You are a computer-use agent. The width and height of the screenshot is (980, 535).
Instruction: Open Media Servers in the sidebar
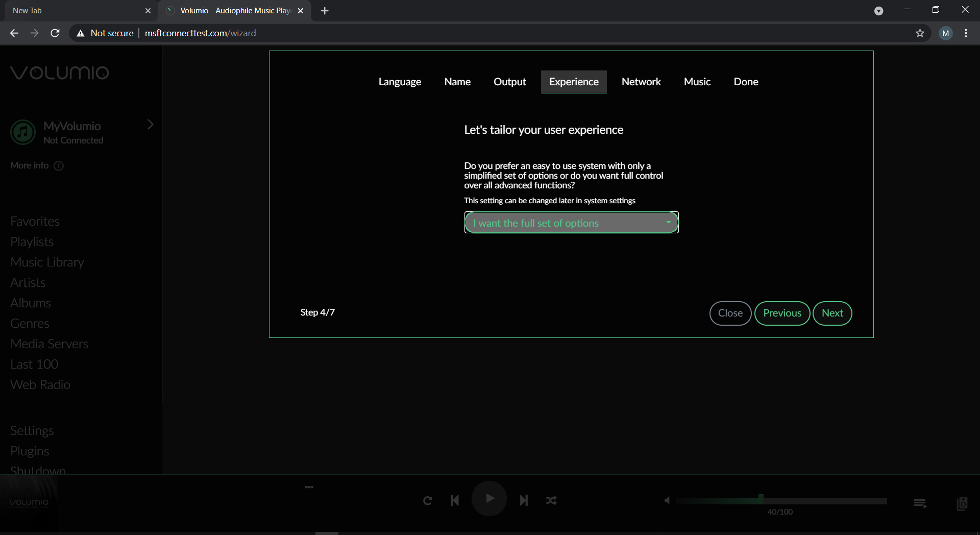(x=50, y=344)
